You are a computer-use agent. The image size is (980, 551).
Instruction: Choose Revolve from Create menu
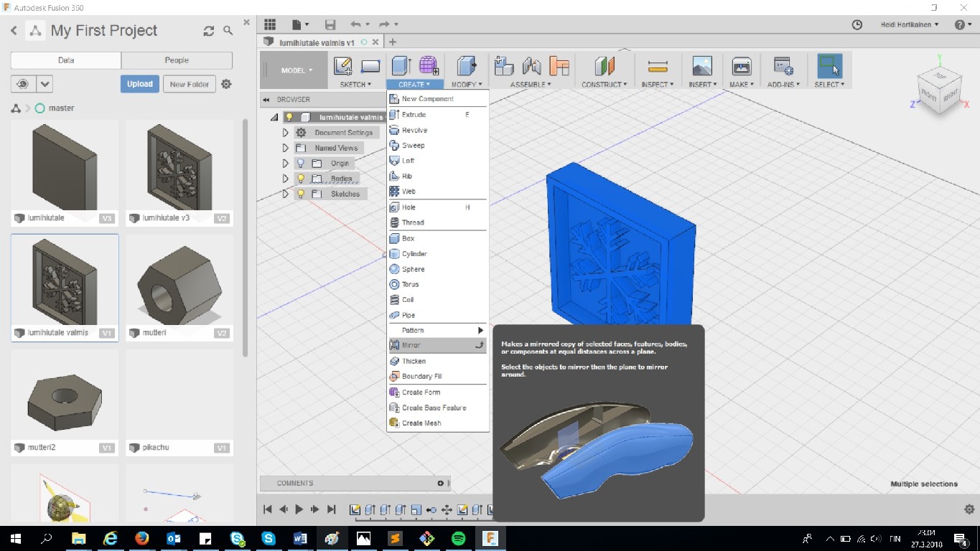click(x=438, y=130)
